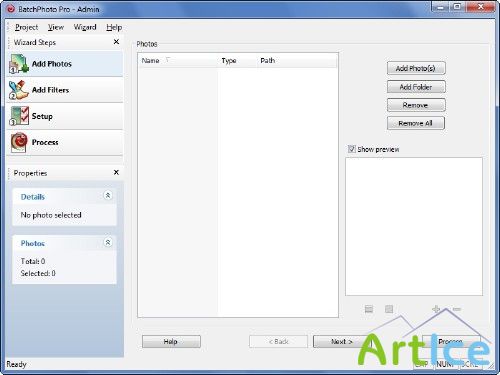Toggle the Show preview checkbox
The image size is (500, 375).
[352, 149]
